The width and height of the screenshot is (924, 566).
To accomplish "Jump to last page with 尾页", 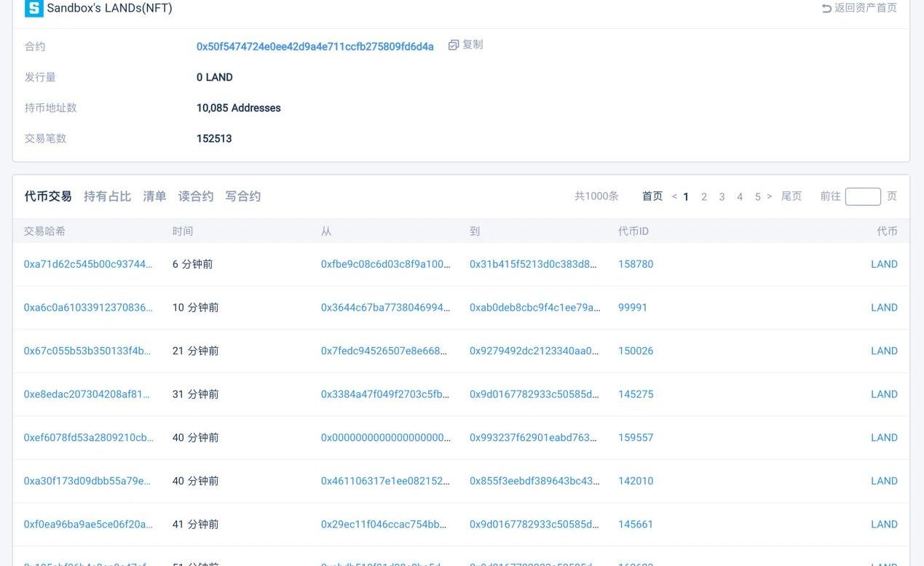I will click(791, 196).
